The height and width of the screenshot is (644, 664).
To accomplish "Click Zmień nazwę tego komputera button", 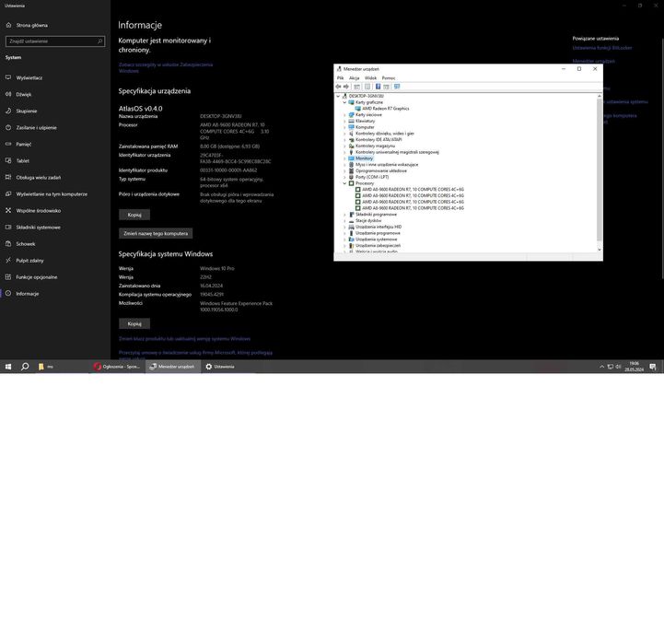I will 156,233.
